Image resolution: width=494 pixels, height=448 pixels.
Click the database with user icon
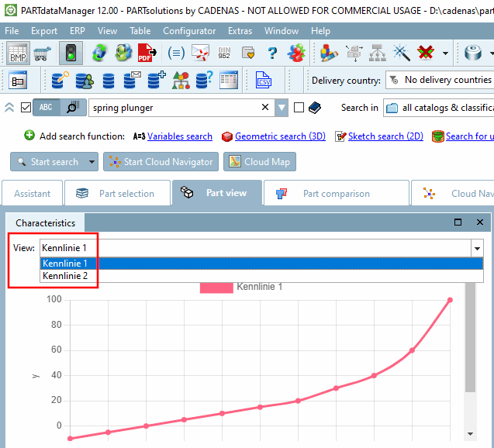[85, 81]
